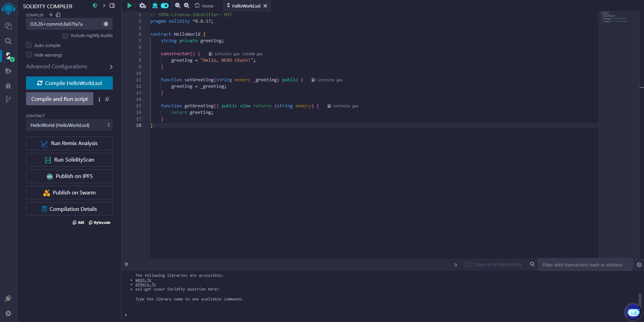Image resolution: width=644 pixels, height=322 pixels.
Task: Open the HelloWorld contract selector
Action: 69,125
